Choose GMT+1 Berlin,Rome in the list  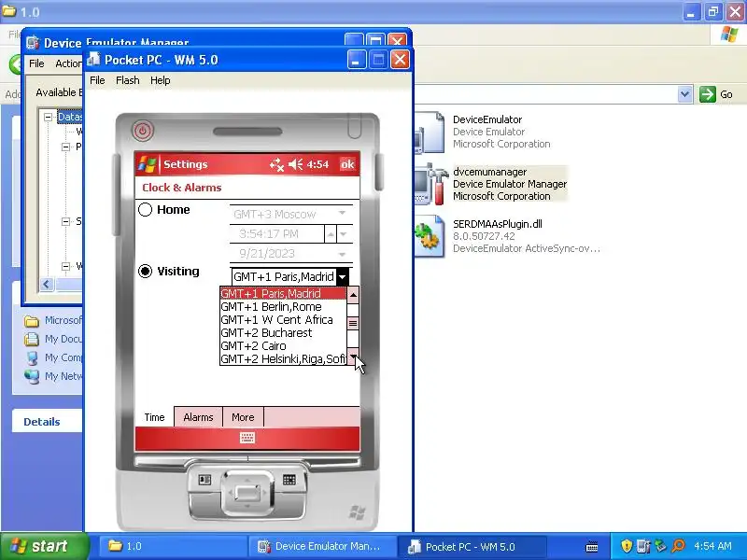tap(283, 307)
